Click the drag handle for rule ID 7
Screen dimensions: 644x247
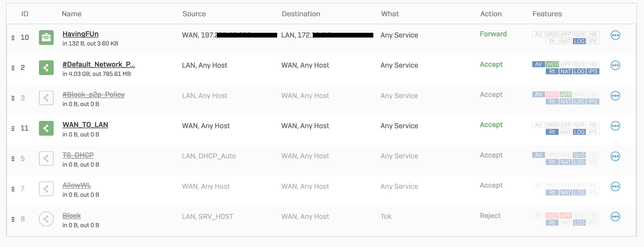(x=13, y=189)
